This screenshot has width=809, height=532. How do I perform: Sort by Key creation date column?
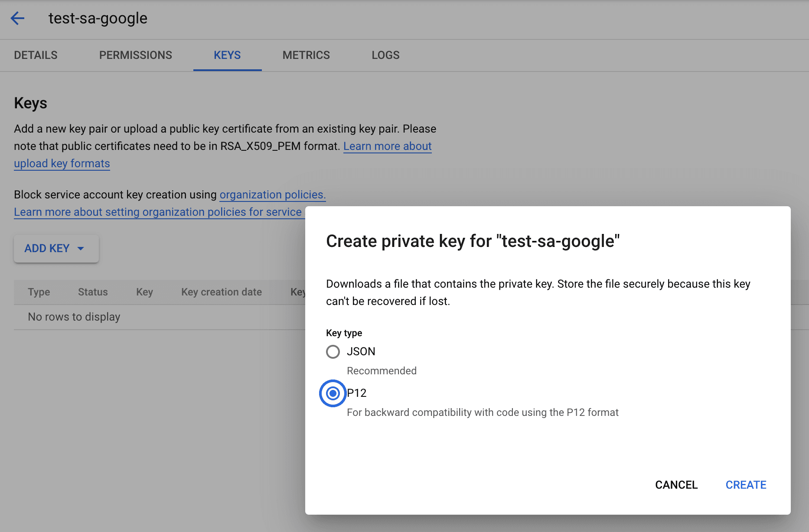click(x=221, y=292)
